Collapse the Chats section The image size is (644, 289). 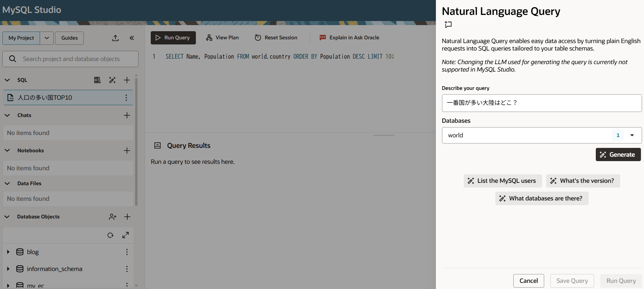7,115
